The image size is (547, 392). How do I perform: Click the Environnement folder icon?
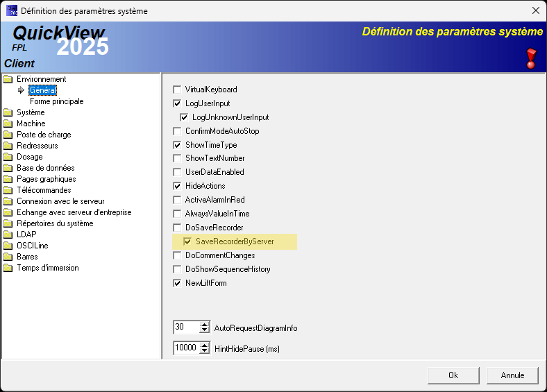pos(8,79)
